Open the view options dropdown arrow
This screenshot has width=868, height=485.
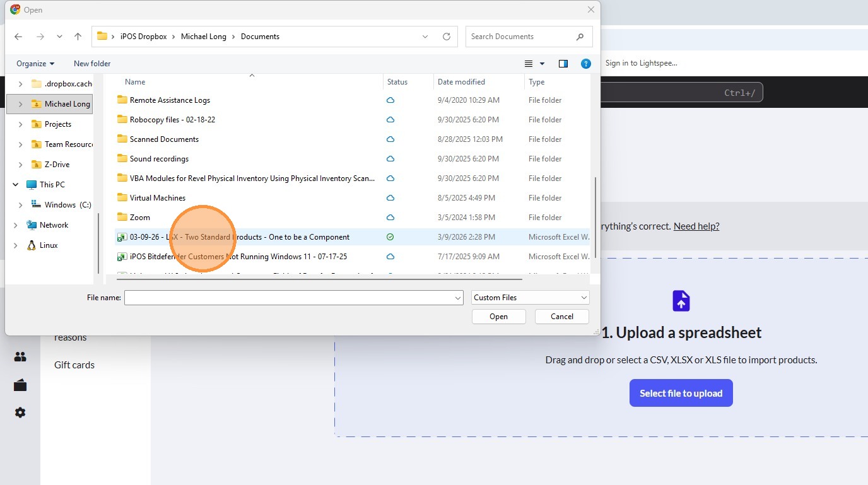pyautogui.click(x=542, y=64)
